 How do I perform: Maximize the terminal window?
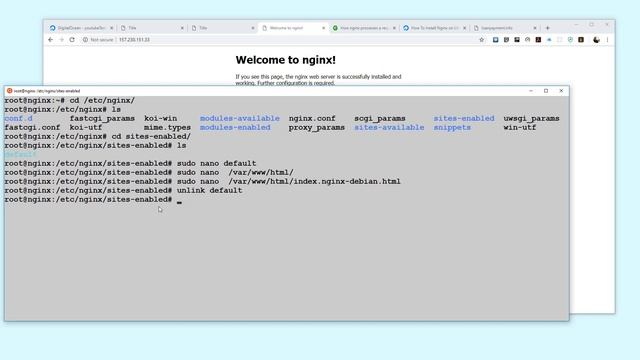[546, 91]
